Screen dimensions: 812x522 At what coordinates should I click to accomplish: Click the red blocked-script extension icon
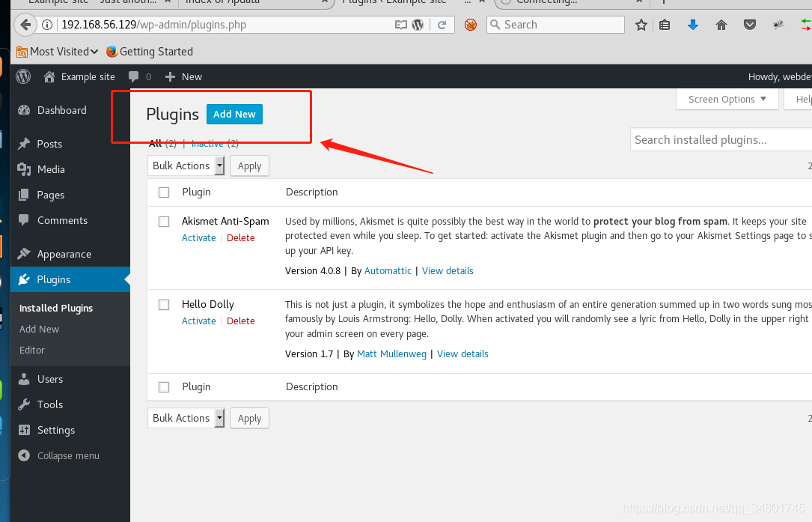(470, 25)
